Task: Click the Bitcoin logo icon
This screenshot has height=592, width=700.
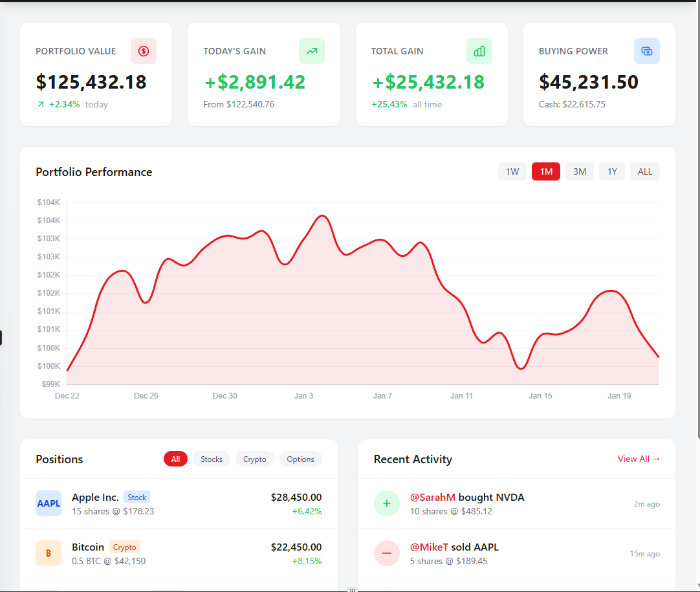Action: point(49,553)
